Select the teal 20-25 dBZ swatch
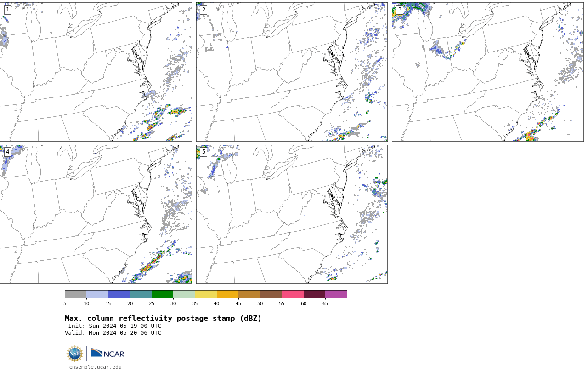 point(141,294)
